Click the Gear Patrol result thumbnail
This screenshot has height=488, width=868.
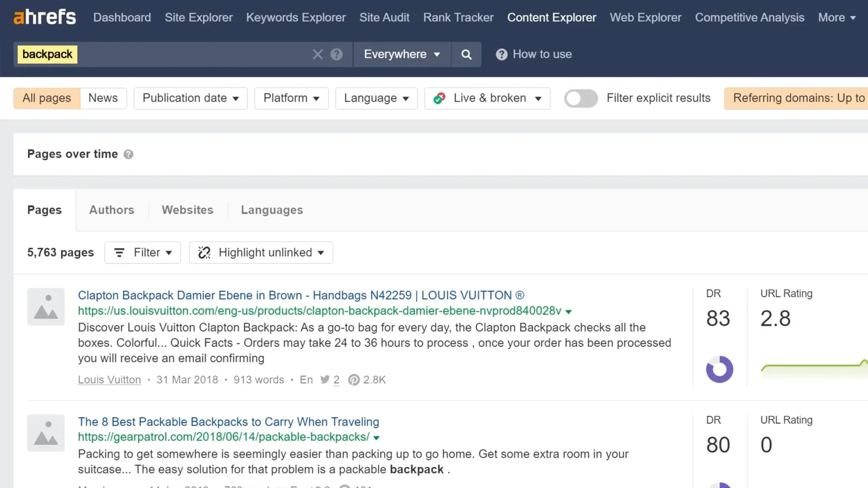point(46,433)
